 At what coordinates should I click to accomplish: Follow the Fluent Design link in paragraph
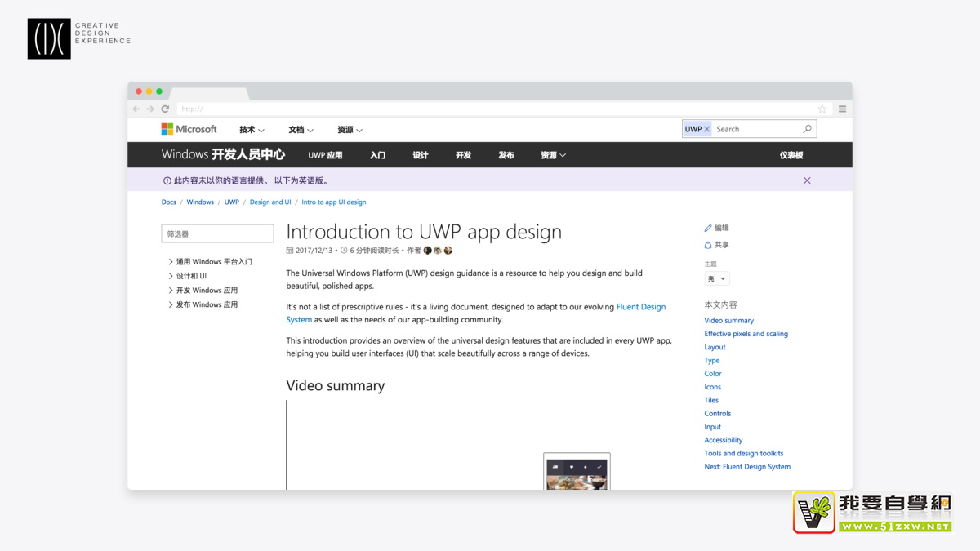640,307
